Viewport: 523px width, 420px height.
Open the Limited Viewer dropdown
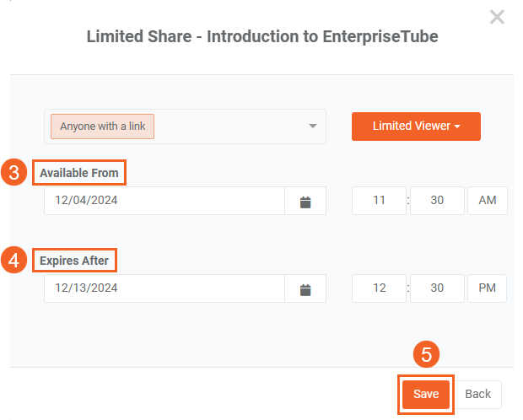(416, 127)
